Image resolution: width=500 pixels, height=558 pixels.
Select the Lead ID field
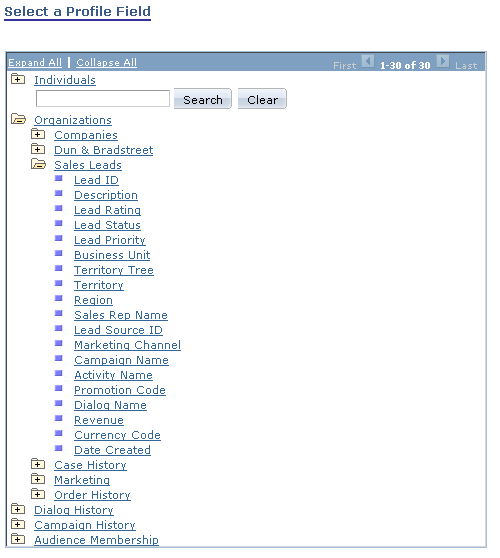click(96, 180)
